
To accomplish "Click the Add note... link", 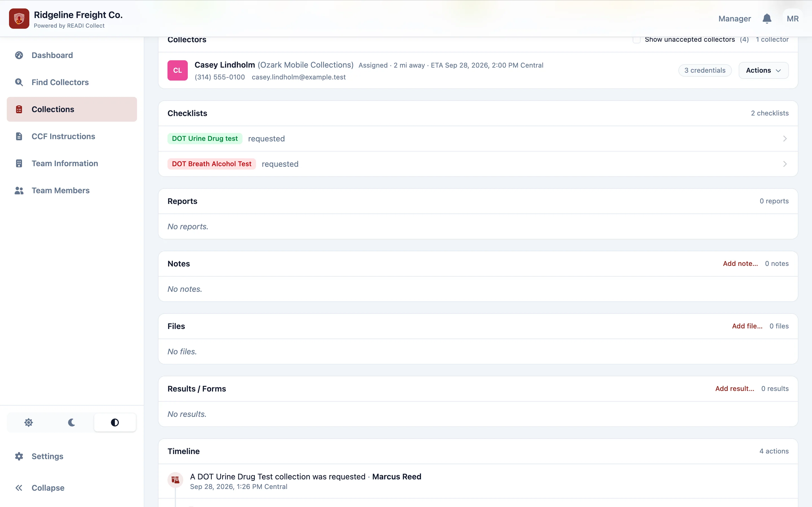I will 740,264.
